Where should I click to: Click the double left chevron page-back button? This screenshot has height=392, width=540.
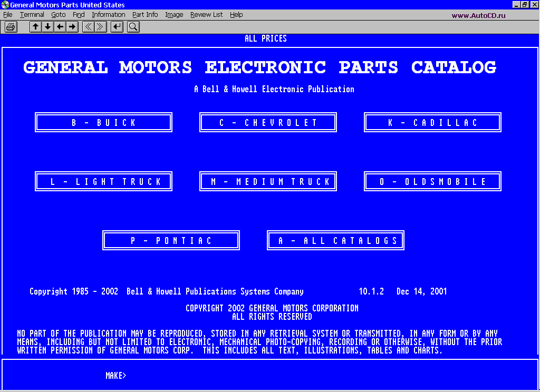(x=88, y=27)
